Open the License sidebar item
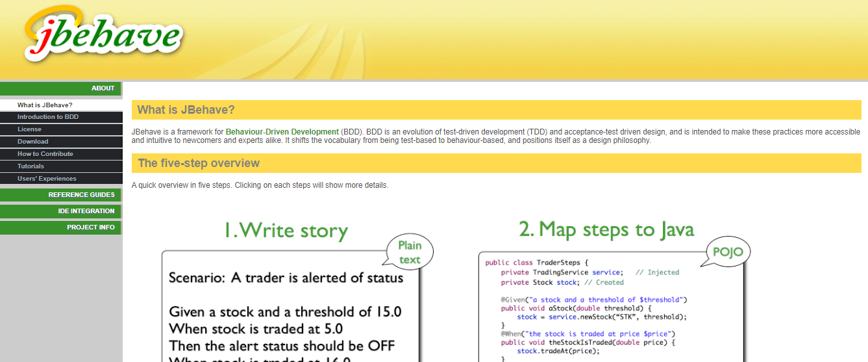This screenshot has width=868, height=362. click(x=29, y=129)
